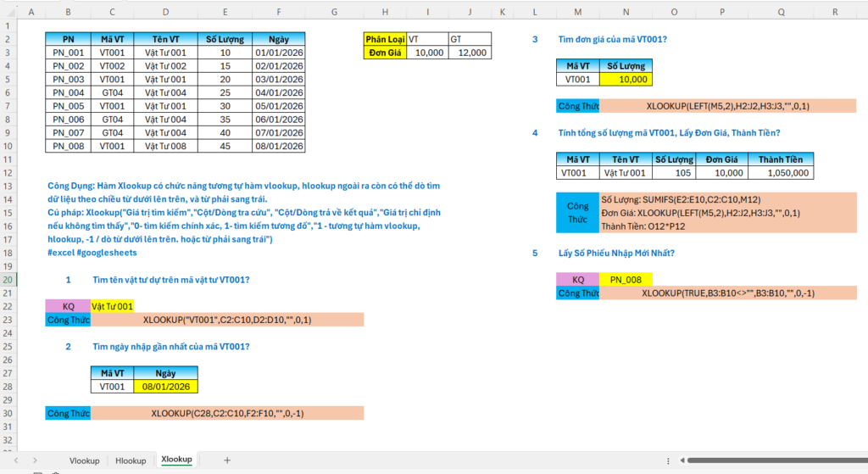Click the Thành Tiền value 1,050,000
The width and height of the screenshot is (868, 474).
[780, 172]
